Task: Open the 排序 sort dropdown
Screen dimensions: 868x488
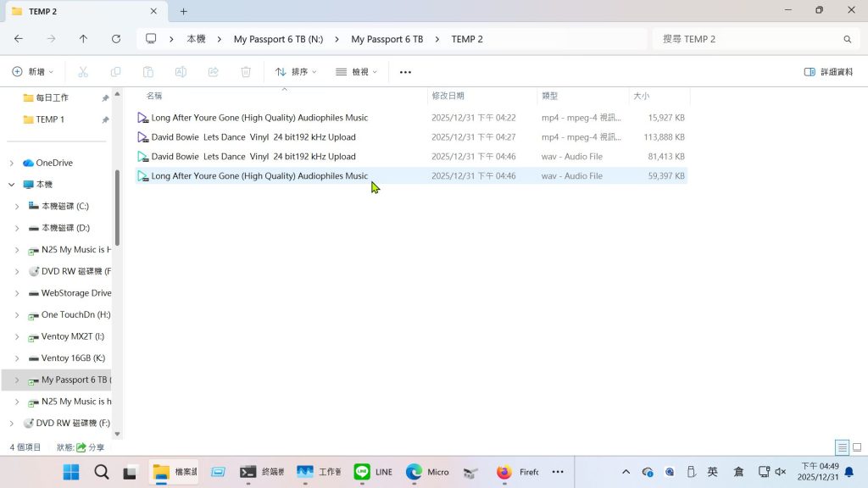Action: click(x=296, y=72)
